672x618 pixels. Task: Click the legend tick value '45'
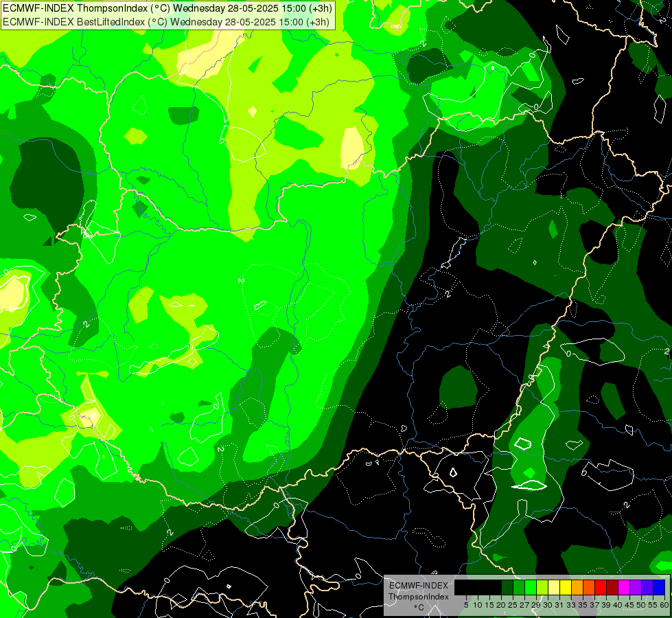[630, 605]
